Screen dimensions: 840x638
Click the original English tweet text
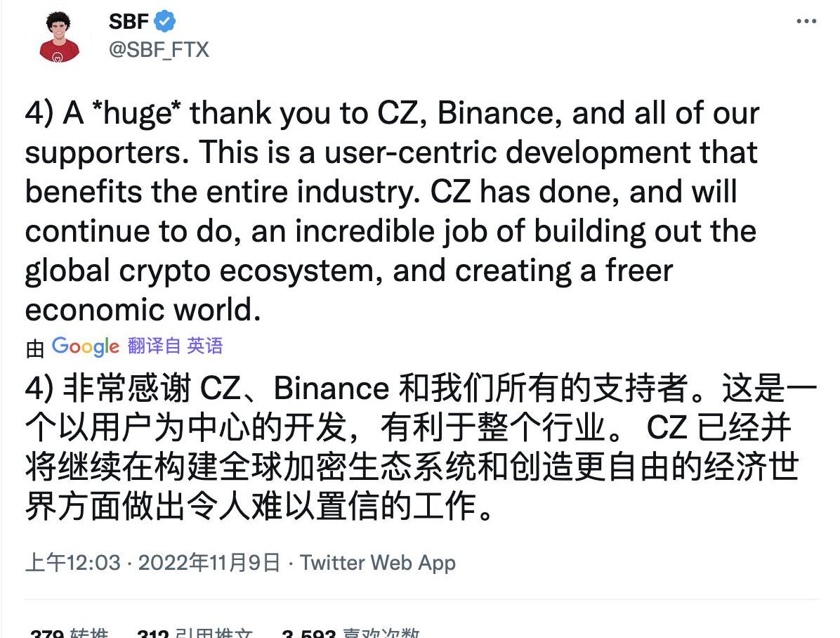click(391, 211)
